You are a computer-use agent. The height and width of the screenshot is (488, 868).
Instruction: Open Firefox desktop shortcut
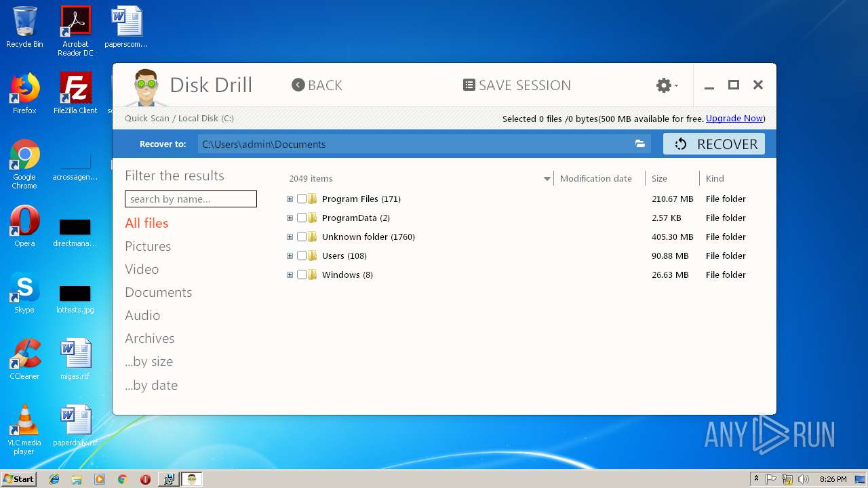(24, 94)
